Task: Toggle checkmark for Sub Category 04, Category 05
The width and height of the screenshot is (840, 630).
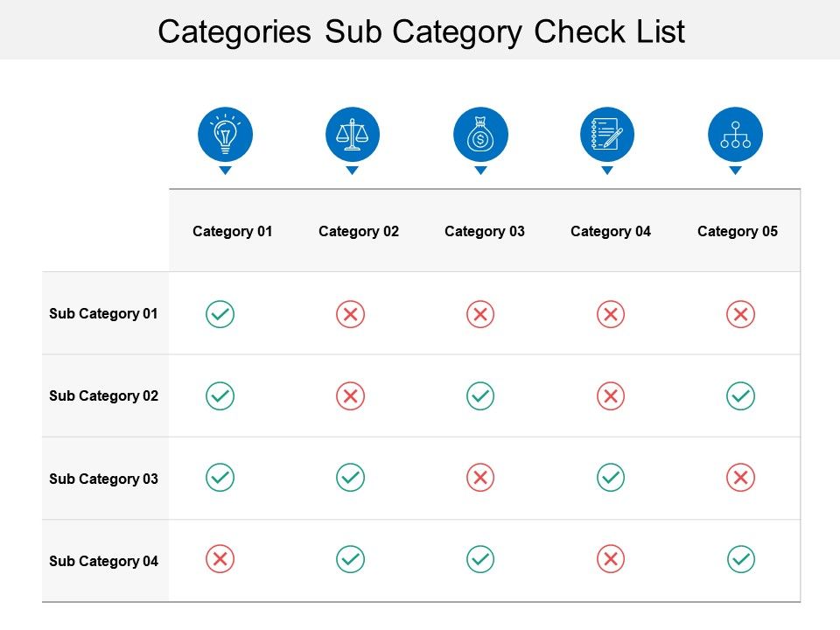Action: [x=740, y=558]
